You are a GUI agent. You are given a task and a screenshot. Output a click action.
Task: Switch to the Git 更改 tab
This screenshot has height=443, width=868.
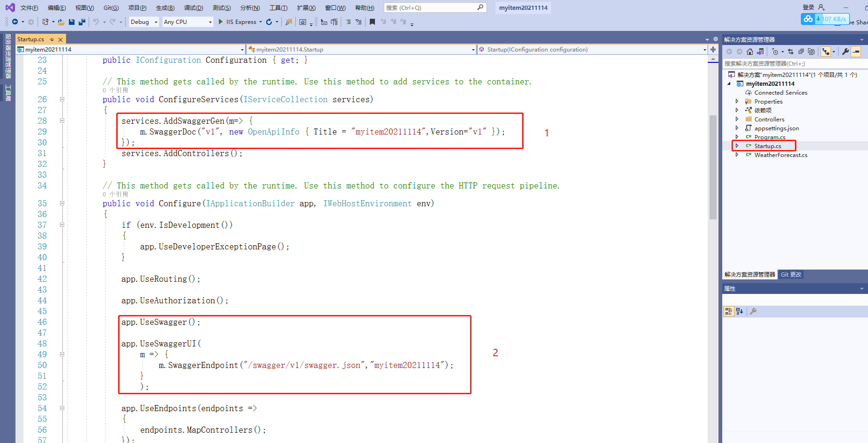(x=791, y=274)
